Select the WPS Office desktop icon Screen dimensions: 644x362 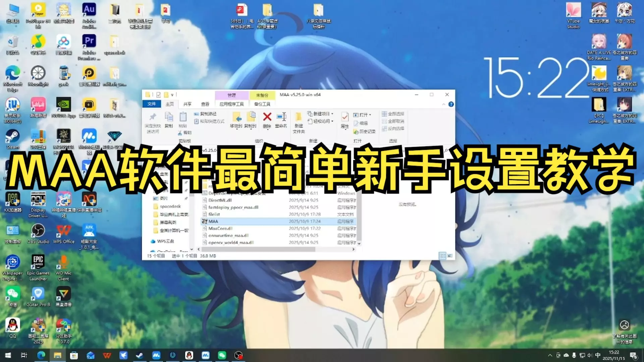[x=63, y=234]
